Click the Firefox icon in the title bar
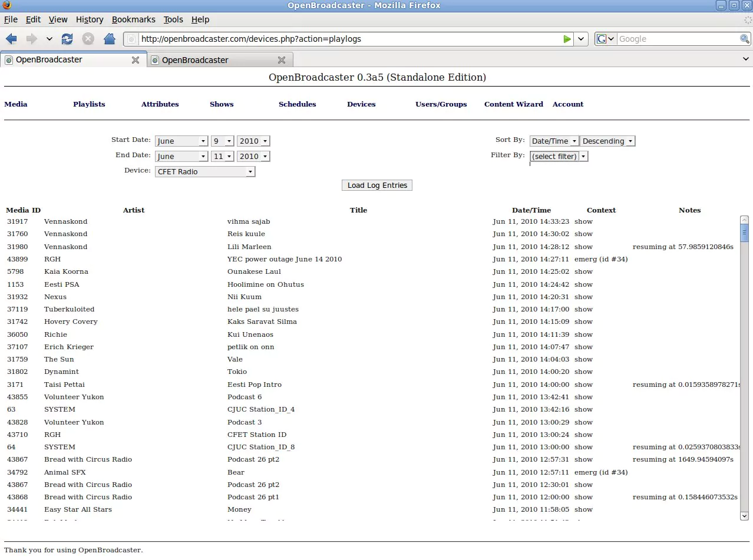 (6, 5)
